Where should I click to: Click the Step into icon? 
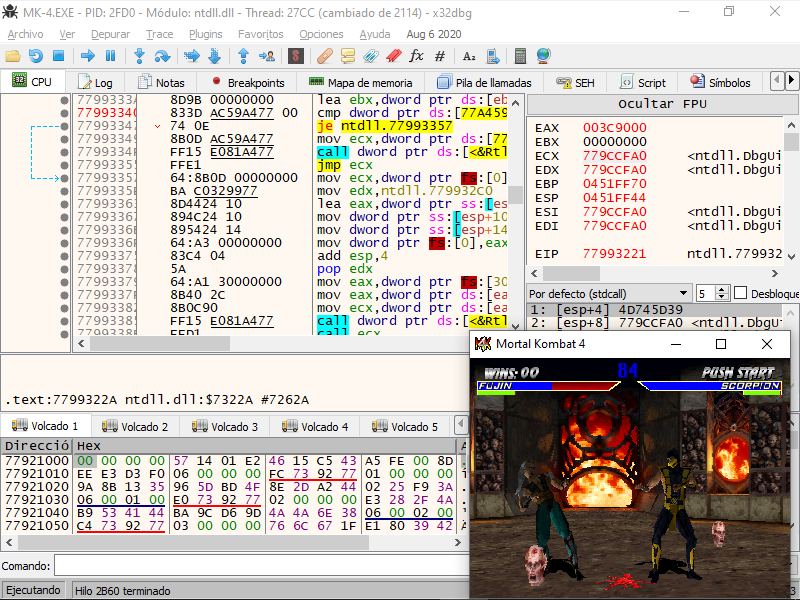tap(139, 56)
